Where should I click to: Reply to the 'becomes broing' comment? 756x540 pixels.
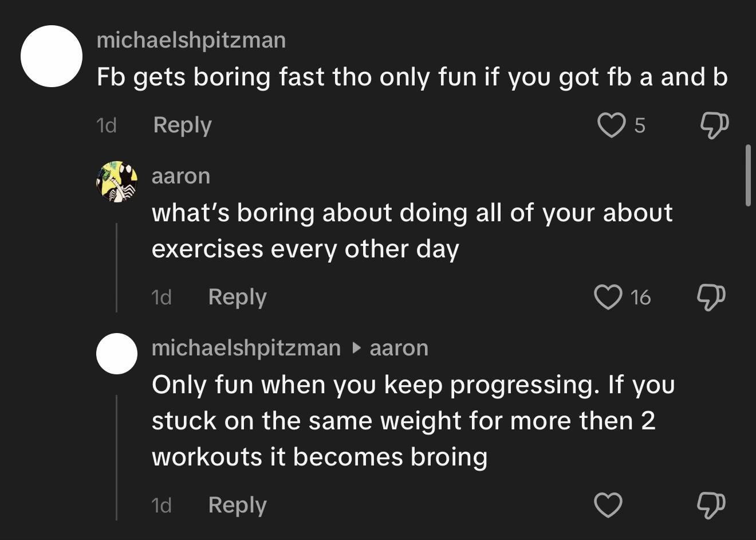pos(237,505)
